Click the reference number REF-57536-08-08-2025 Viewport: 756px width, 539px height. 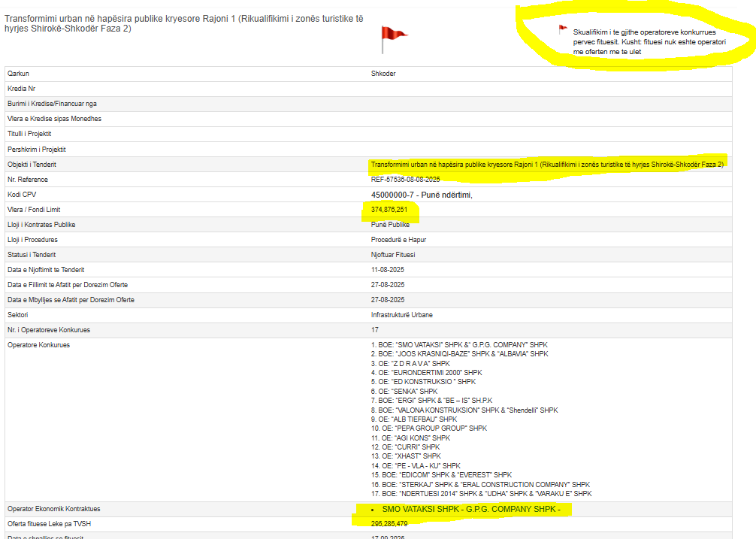click(x=405, y=180)
